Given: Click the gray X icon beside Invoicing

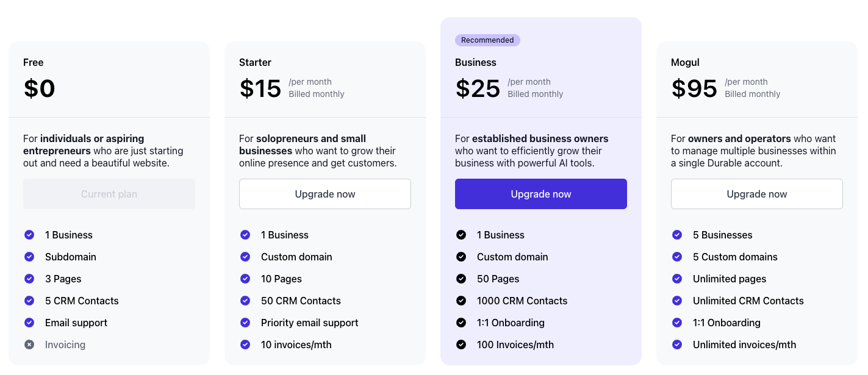Looking at the screenshot, I should click(29, 345).
